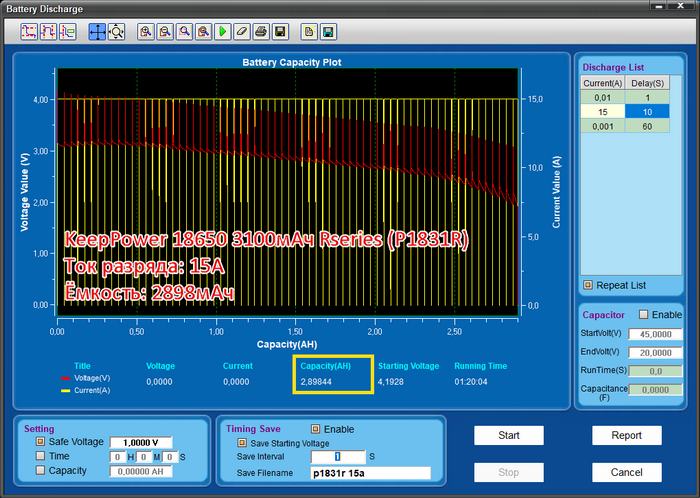
Task: Toggle the Repeat List checkbox
Action: pyautogui.click(x=587, y=285)
